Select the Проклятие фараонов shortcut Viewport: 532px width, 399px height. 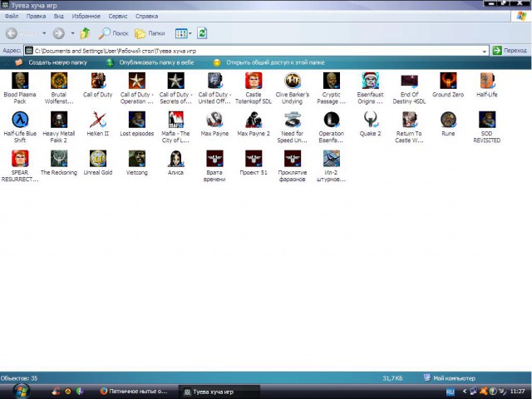pos(293,159)
